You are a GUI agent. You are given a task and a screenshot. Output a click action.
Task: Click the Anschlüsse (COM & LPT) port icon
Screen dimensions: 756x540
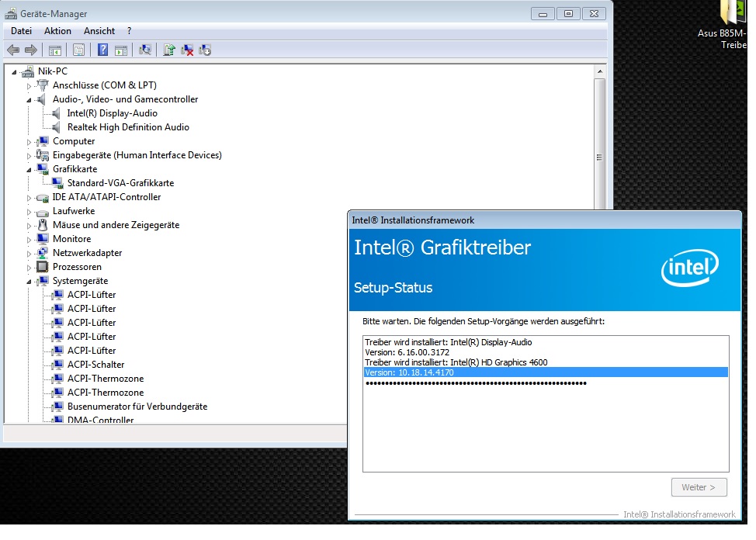pos(43,85)
